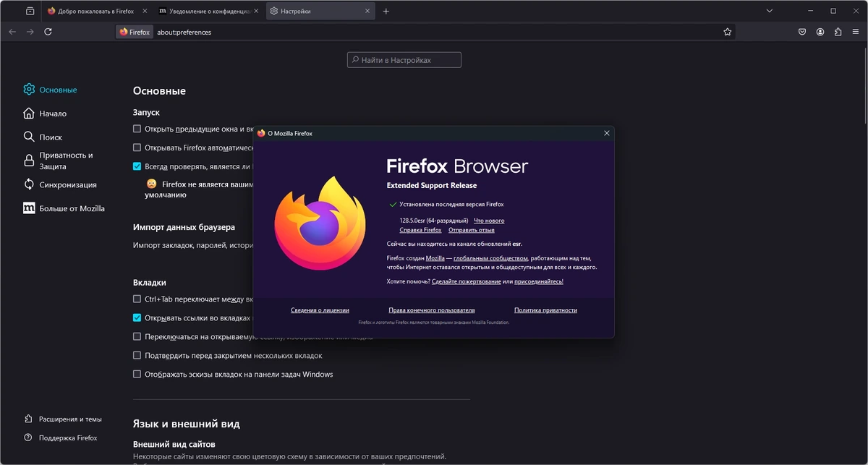The height and width of the screenshot is (465, 868).
Task: Open the Поиск settings category
Action: click(43, 137)
